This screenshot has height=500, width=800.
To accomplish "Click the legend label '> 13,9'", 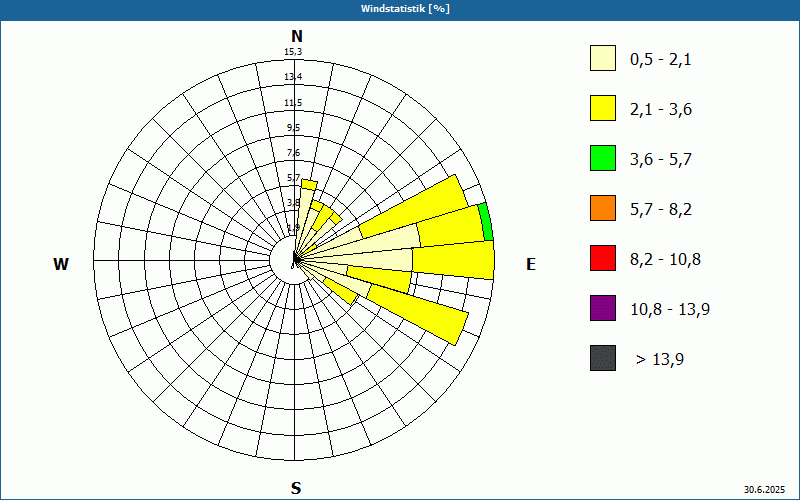I will [x=660, y=360].
